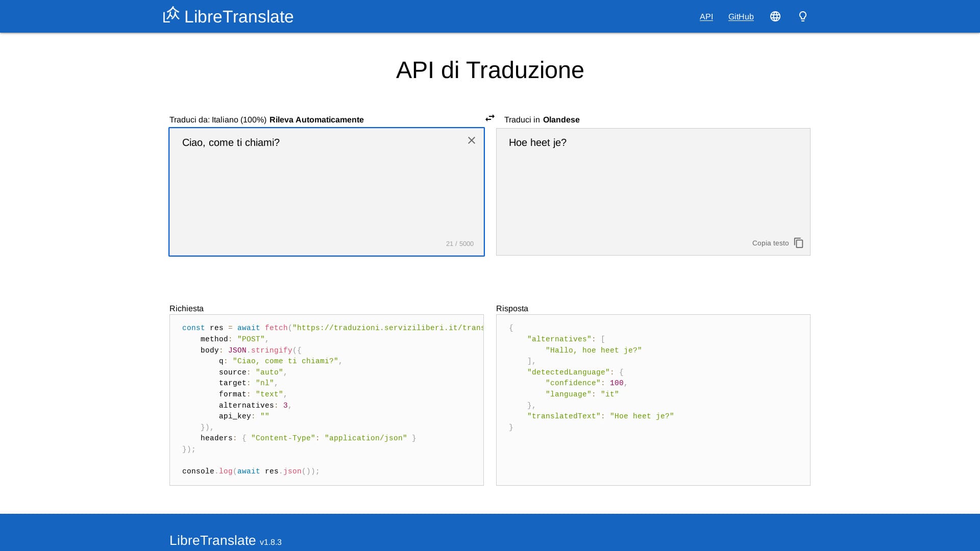
Task: Toggle dark mode lightbulb icon
Action: pos(802,17)
